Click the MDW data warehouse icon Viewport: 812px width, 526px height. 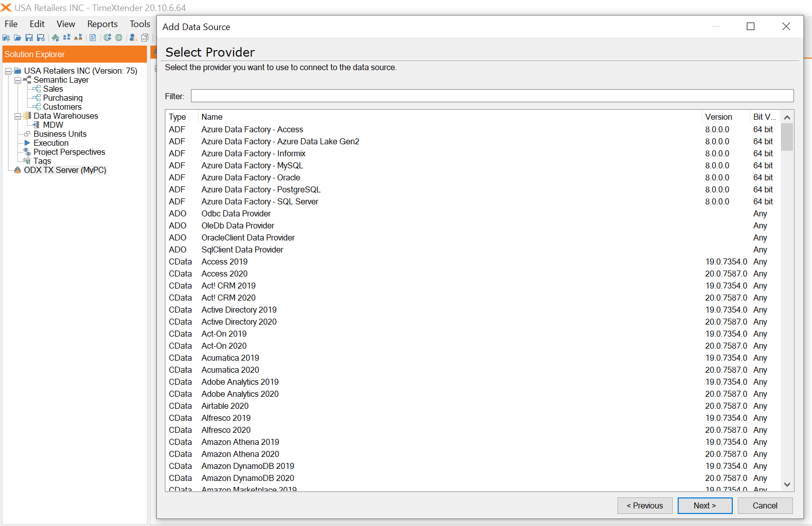36,125
